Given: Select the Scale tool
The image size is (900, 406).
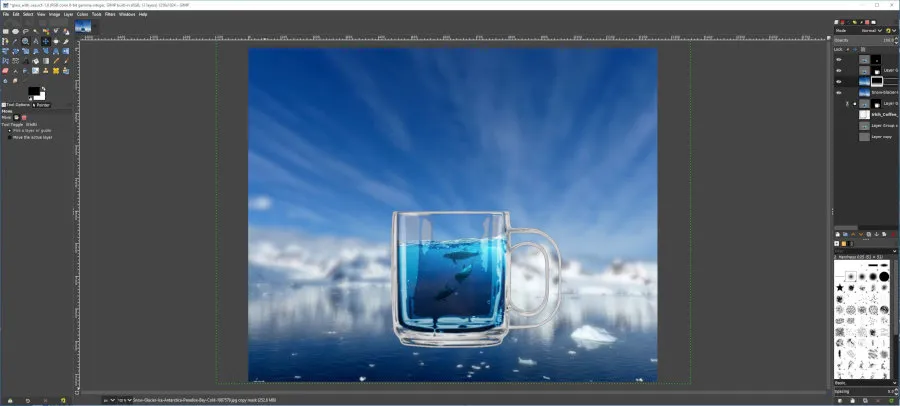Looking at the screenshot, I should 25,51.
